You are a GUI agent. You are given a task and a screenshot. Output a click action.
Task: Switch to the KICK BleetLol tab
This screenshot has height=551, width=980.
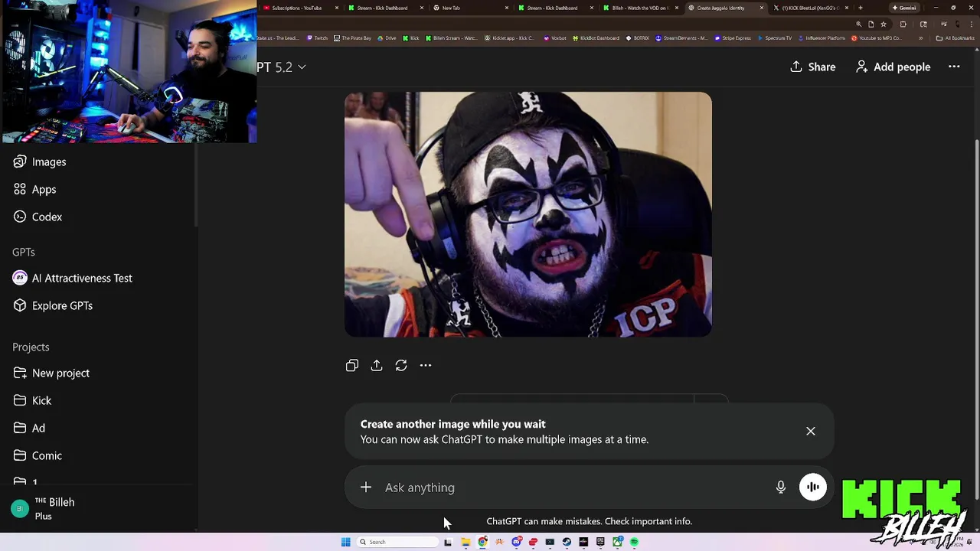point(810,8)
